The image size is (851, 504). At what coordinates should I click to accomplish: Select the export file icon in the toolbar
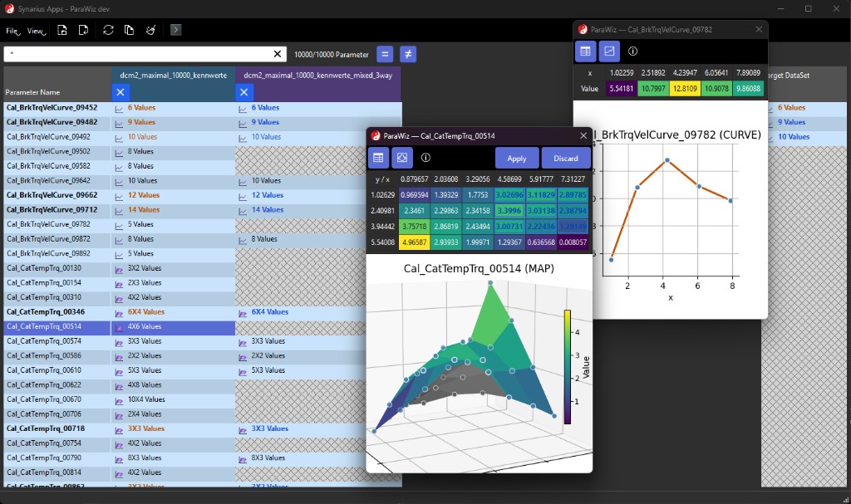[83, 29]
